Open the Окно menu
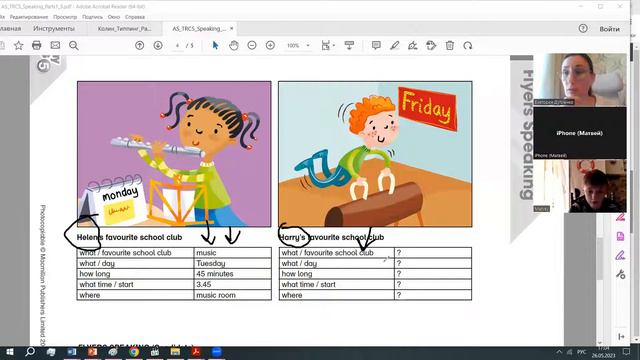 pyautogui.click(x=114, y=17)
